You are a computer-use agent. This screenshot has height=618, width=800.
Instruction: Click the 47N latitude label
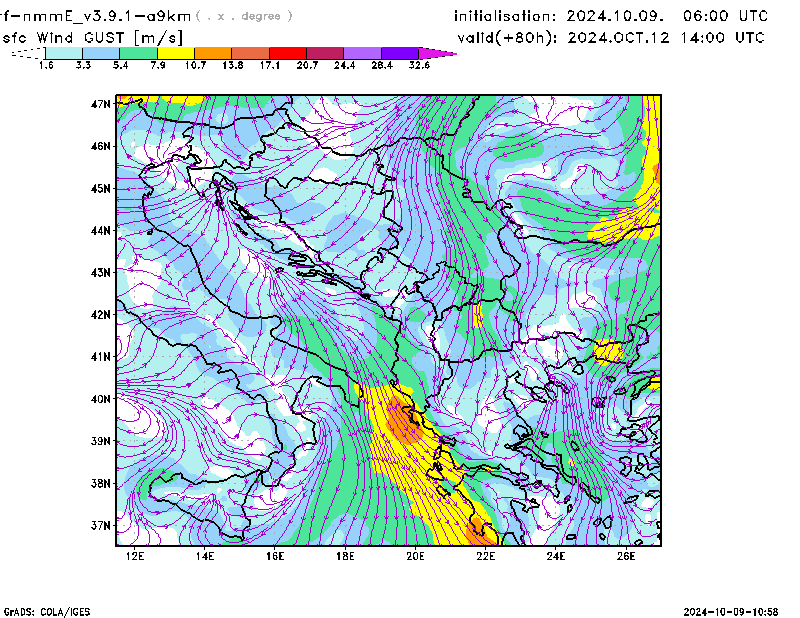pos(101,104)
